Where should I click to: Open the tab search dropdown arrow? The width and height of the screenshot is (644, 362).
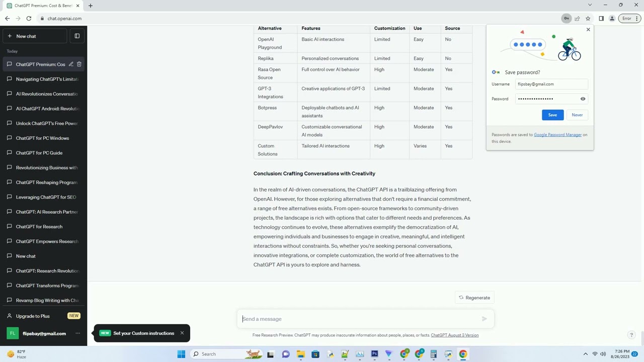590,5
